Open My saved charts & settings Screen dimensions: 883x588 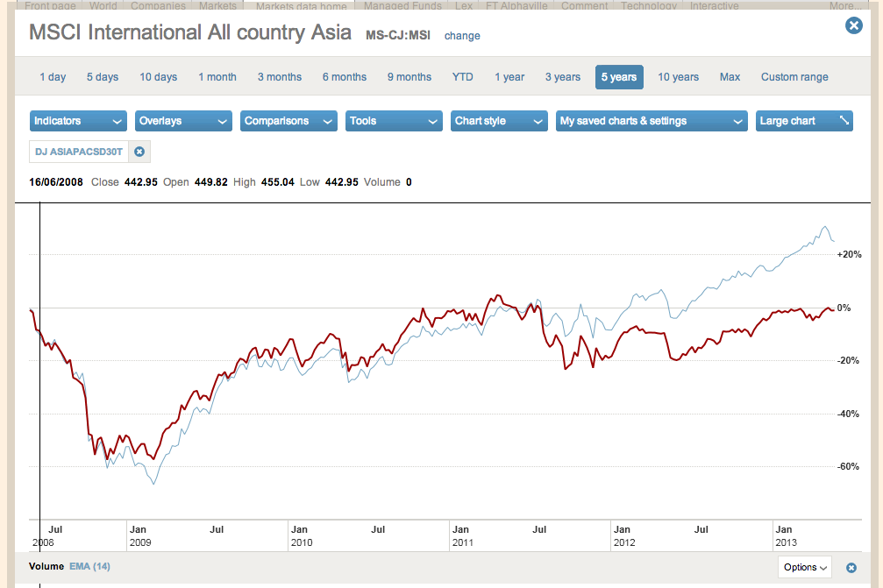pyautogui.click(x=652, y=121)
